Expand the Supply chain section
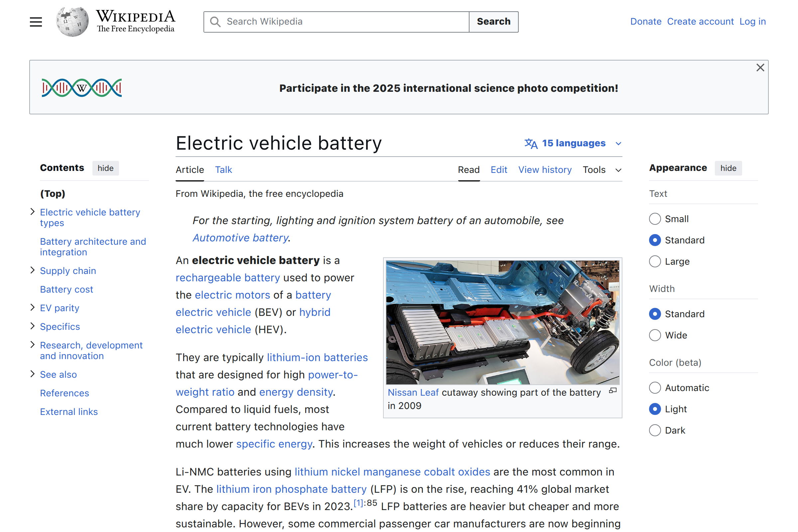Image resolution: width=798 pixels, height=532 pixels. [33, 270]
